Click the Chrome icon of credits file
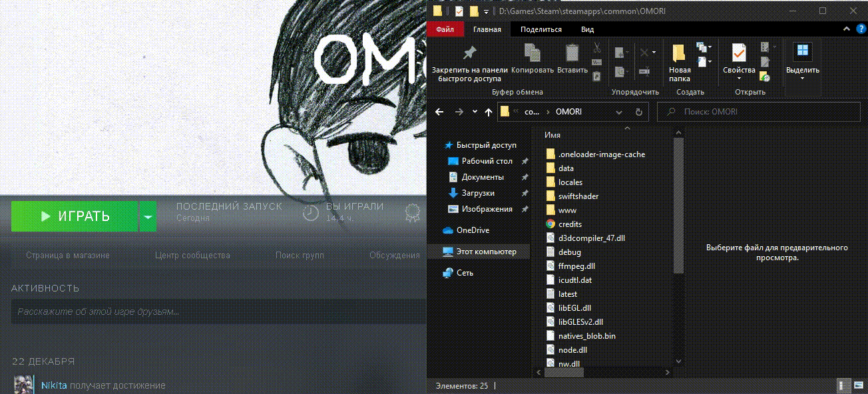This screenshot has width=868, height=394. pyautogui.click(x=550, y=224)
